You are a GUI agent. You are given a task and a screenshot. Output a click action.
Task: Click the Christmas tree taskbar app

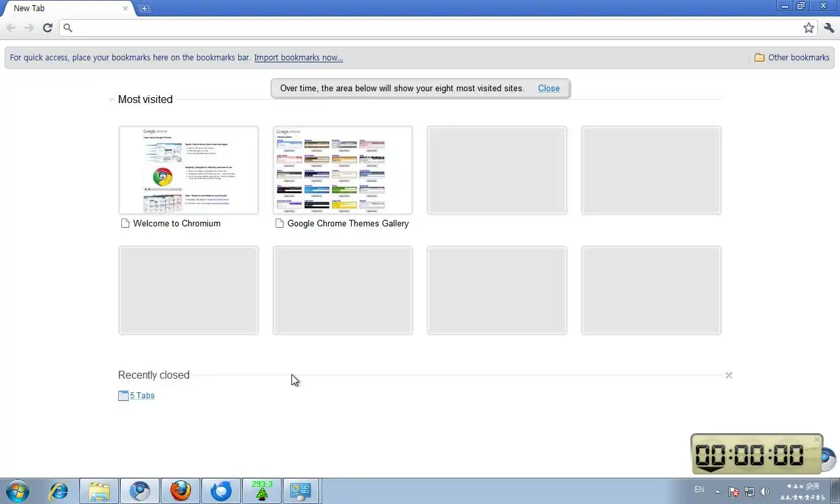tap(262, 491)
